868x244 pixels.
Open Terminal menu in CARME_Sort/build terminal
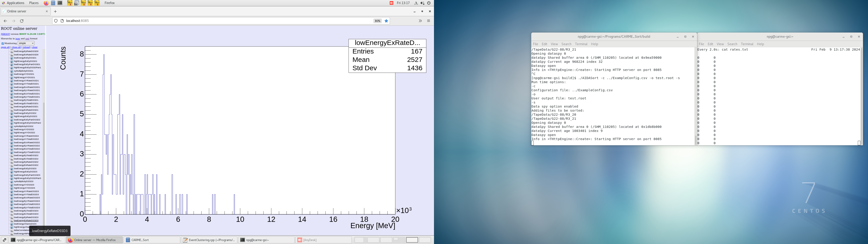coord(581,44)
